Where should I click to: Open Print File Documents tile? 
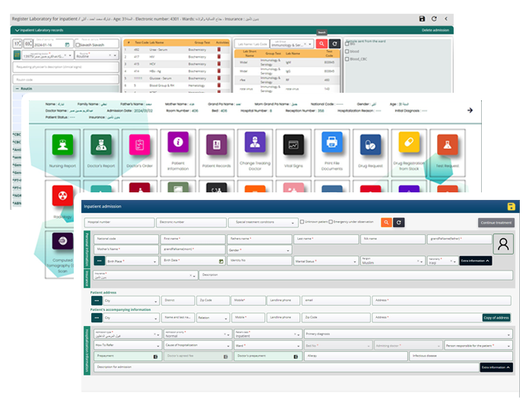tap(332, 153)
